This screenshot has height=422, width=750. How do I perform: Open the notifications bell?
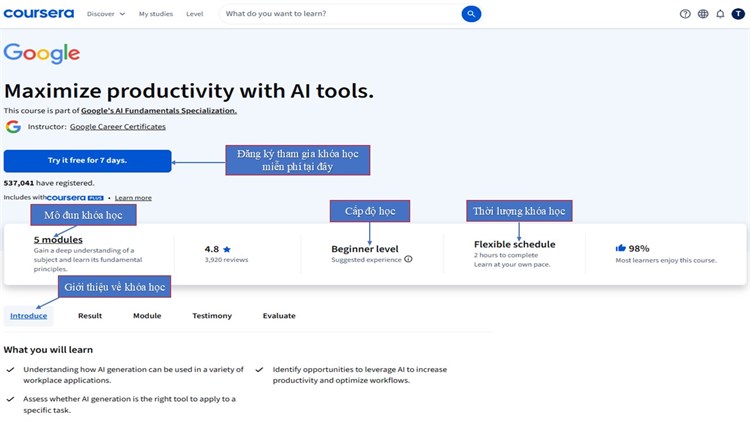click(x=720, y=14)
